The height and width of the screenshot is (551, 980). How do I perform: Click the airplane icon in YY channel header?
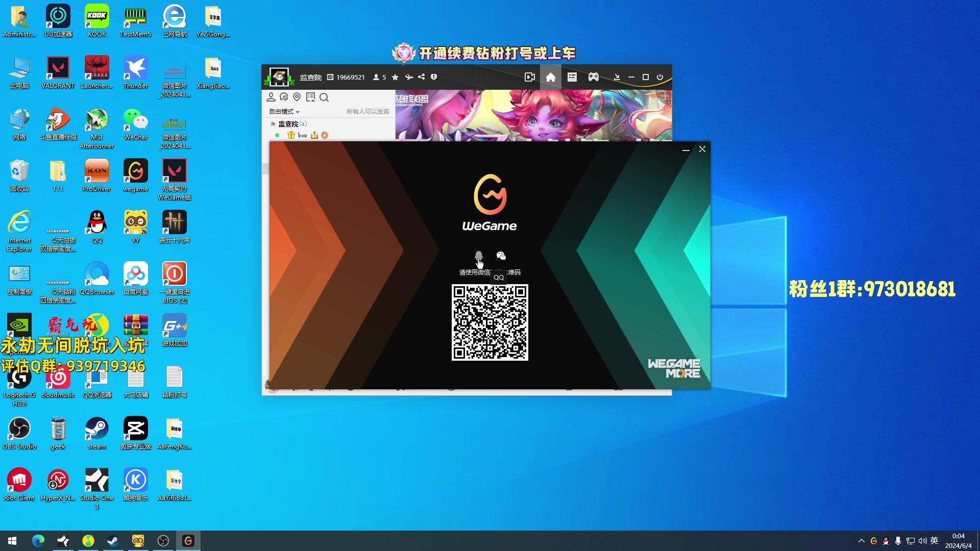click(409, 77)
